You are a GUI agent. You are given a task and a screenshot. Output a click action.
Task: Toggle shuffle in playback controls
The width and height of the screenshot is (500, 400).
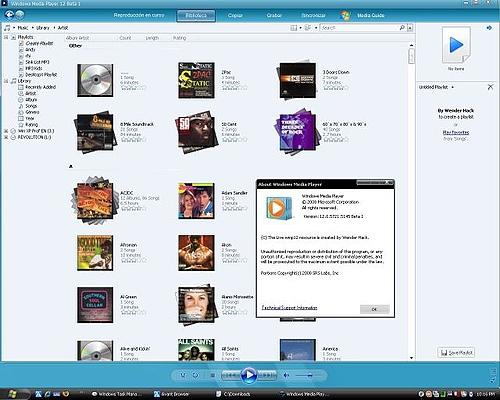[183, 375]
